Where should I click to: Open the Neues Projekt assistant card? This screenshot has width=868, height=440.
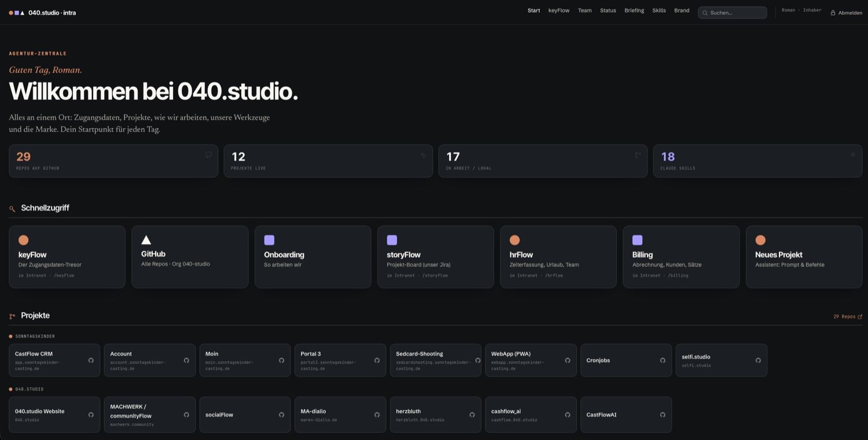click(x=804, y=257)
